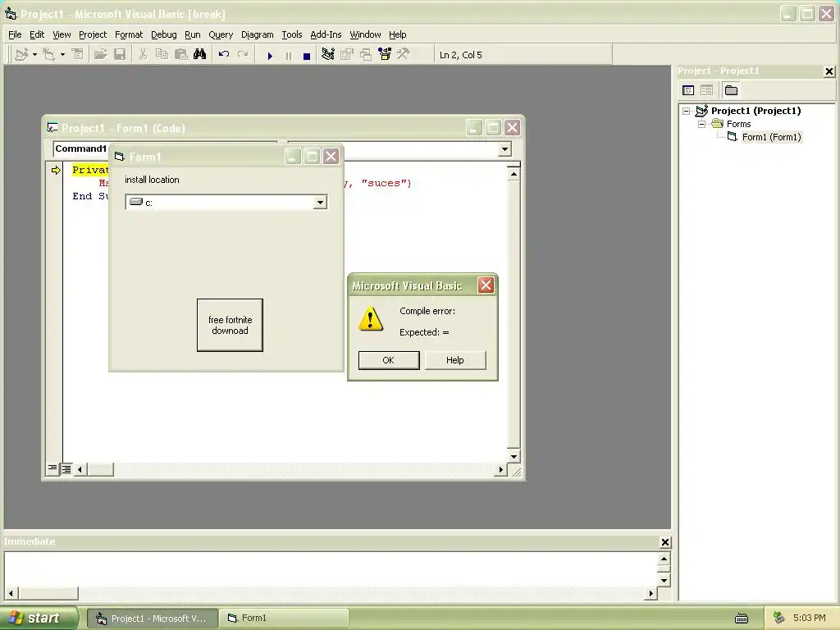Open the Add Form dropdown arrow
This screenshot has height=630, width=840.
pos(62,54)
